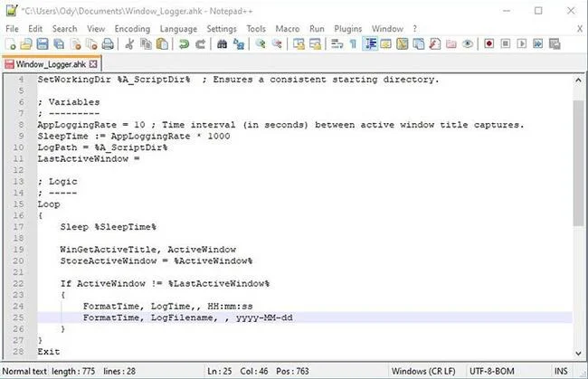
Task: Click the 'WinGetActiveTitle, ActiveWindow' code line
Action: 148,250
